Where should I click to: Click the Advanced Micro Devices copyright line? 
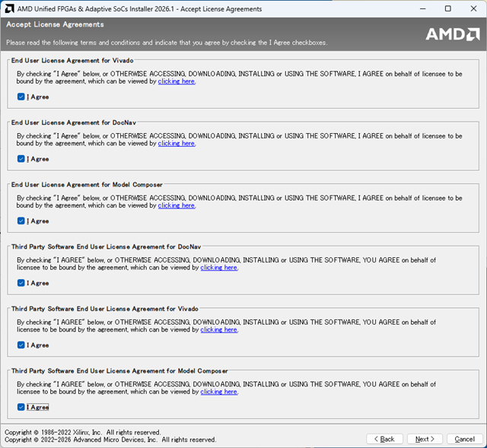tap(110, 440)
